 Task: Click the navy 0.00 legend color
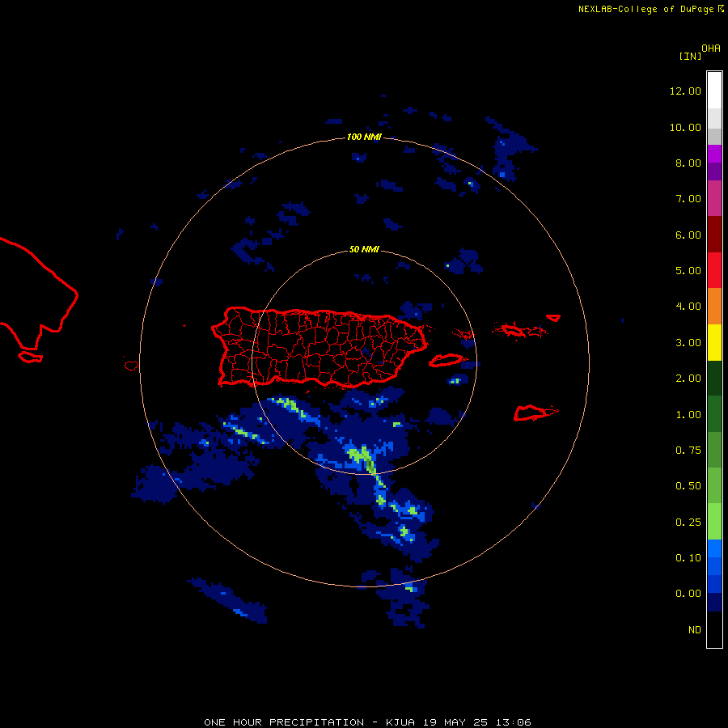tap(714, 602)
